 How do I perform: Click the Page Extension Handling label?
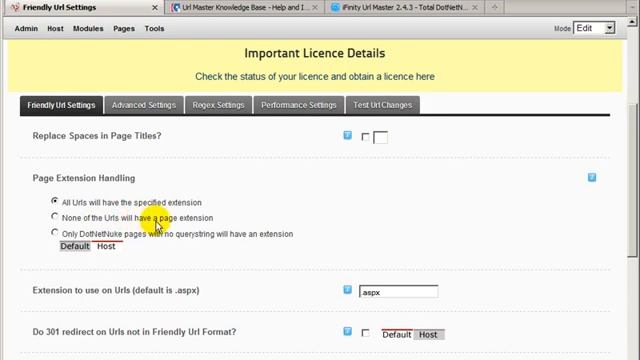(84, 178)
